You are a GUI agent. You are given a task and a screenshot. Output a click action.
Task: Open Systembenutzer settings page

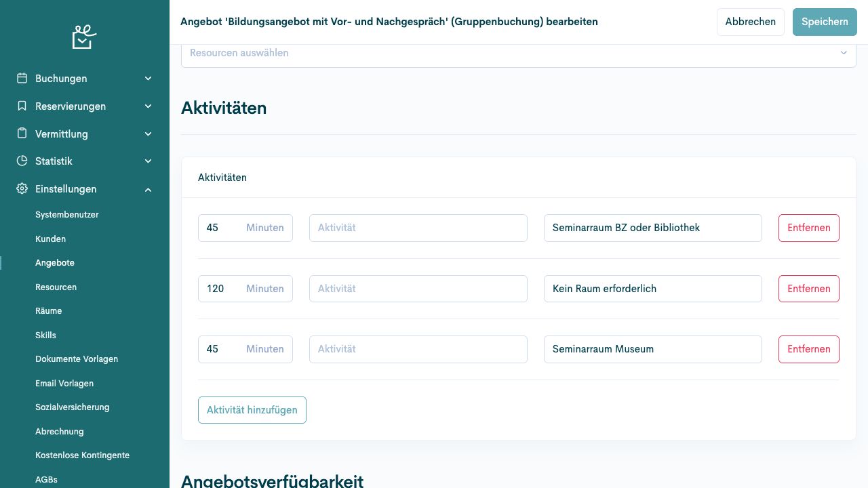point(67,215)
